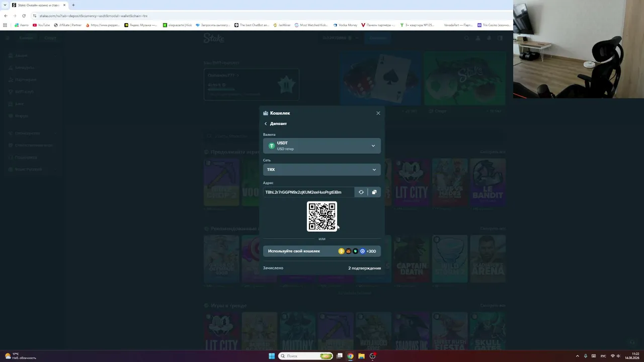Reload the Stake page
Viewport: 644px width, 362px height.
[x=24, y=16]
